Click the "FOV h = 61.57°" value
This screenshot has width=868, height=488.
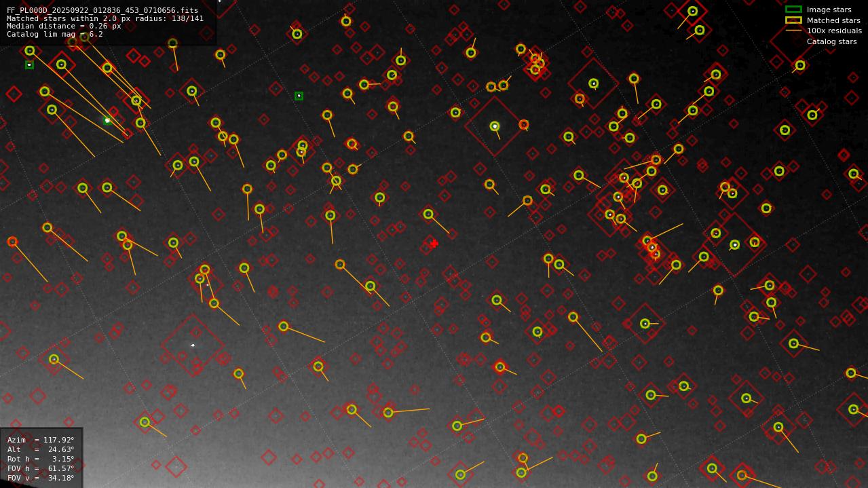[x=41, y=468]
